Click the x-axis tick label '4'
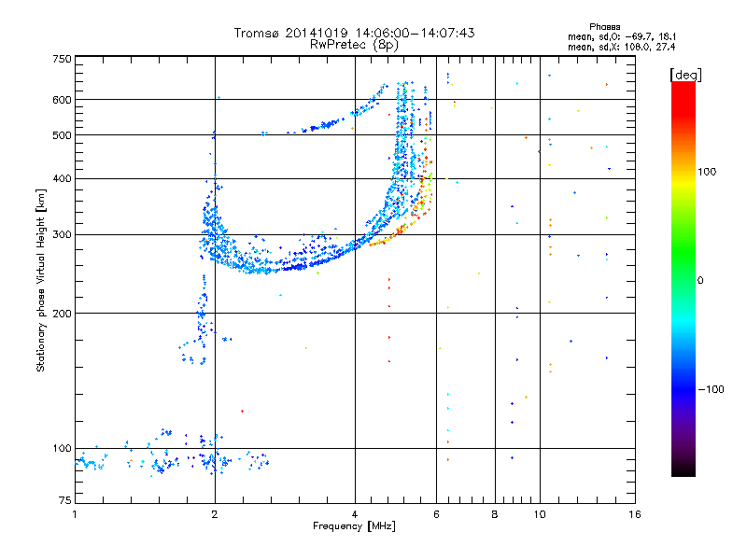This screenshot has height=560, width=747. (355, 514)
